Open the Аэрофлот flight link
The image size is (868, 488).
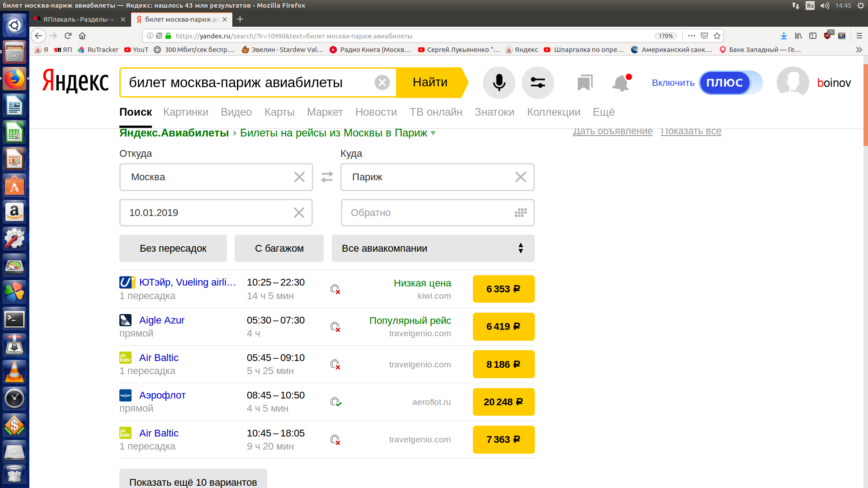pos(162,395)
